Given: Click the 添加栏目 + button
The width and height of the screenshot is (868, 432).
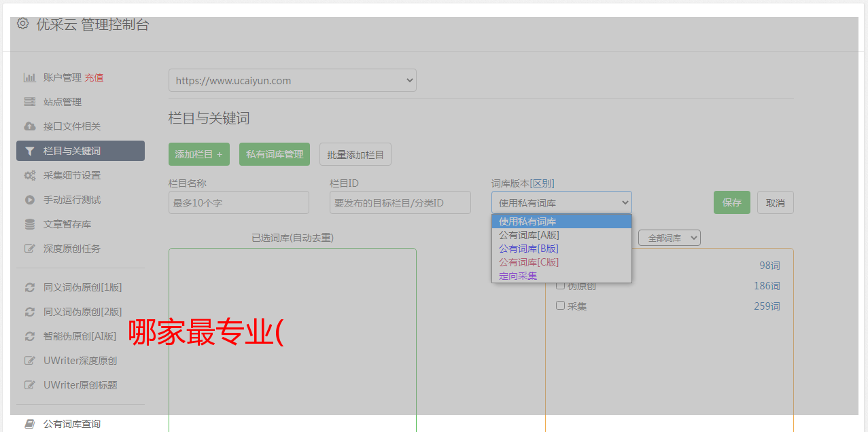Looking at the screenshot, I should (x=199, y=154).
